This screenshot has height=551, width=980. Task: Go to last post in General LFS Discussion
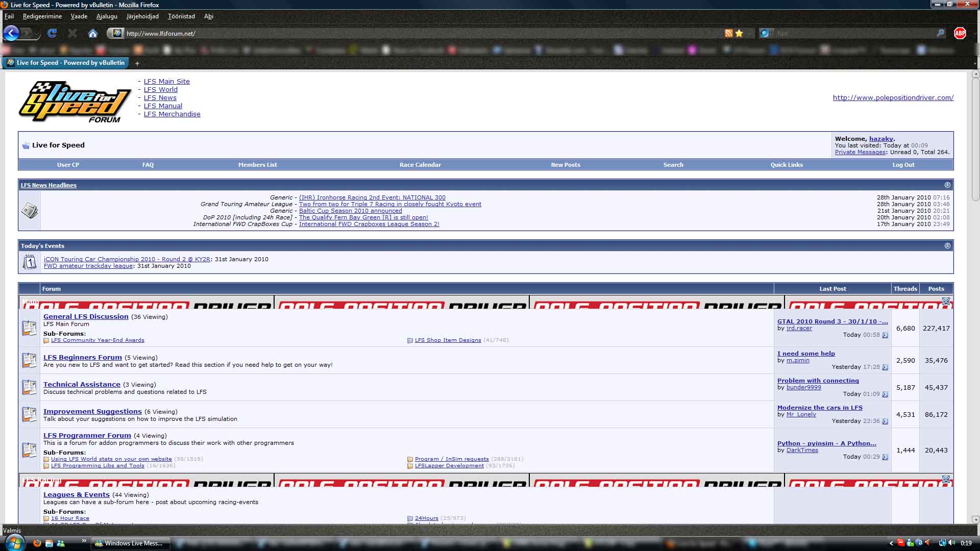885,335
